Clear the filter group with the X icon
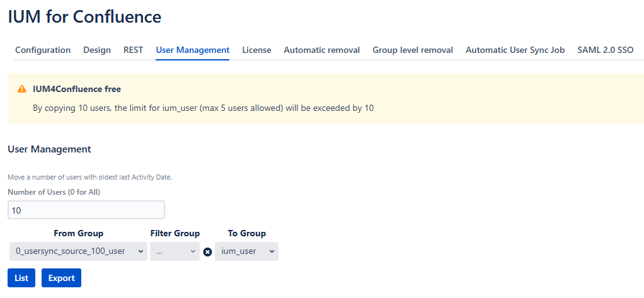Viewport: 644px width, 298px height. coord(207,252)
